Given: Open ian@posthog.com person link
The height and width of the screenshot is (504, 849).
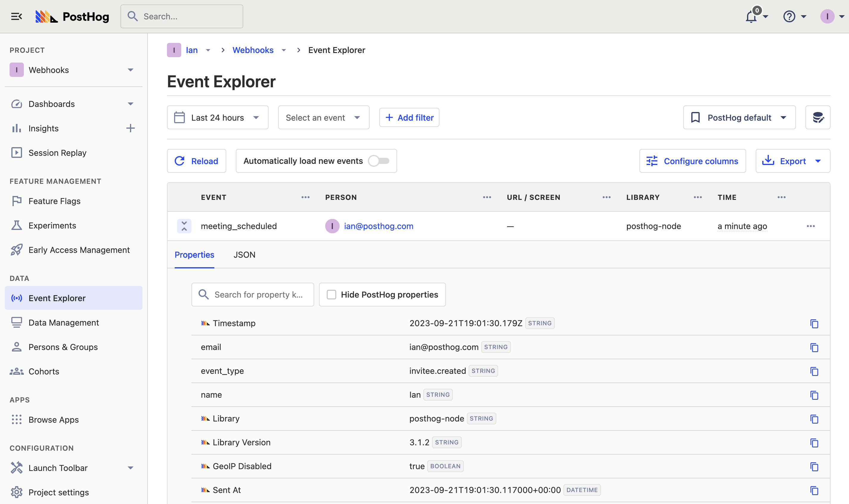Looking at the screenshot, I should point(379,226).
